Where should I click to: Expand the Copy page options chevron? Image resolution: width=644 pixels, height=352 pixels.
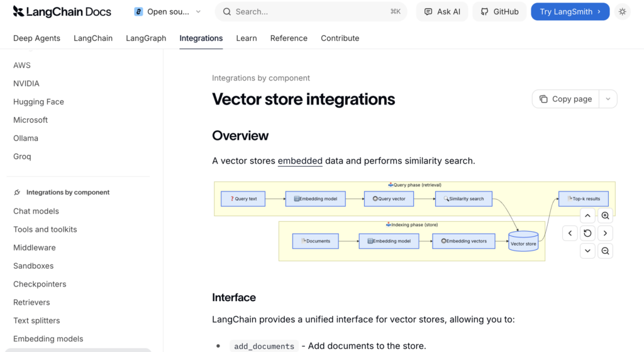tap(608, 99)
